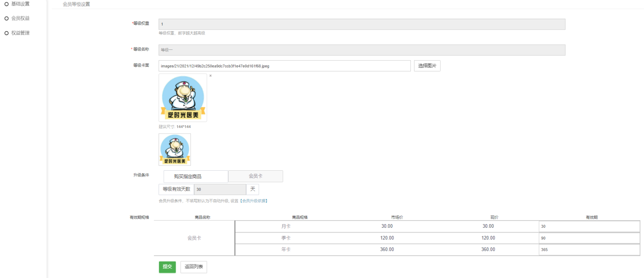
Task: Select the 会员卡 upgrade condition tab
Action: click(255, 176)
